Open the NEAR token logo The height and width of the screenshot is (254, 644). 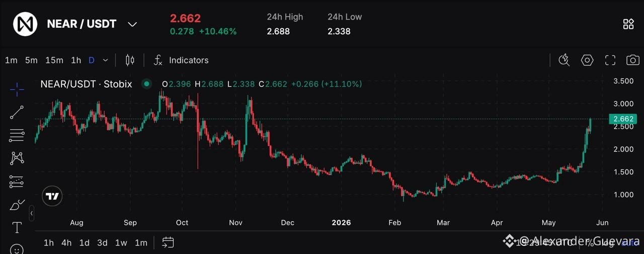(x=25, y=24)
